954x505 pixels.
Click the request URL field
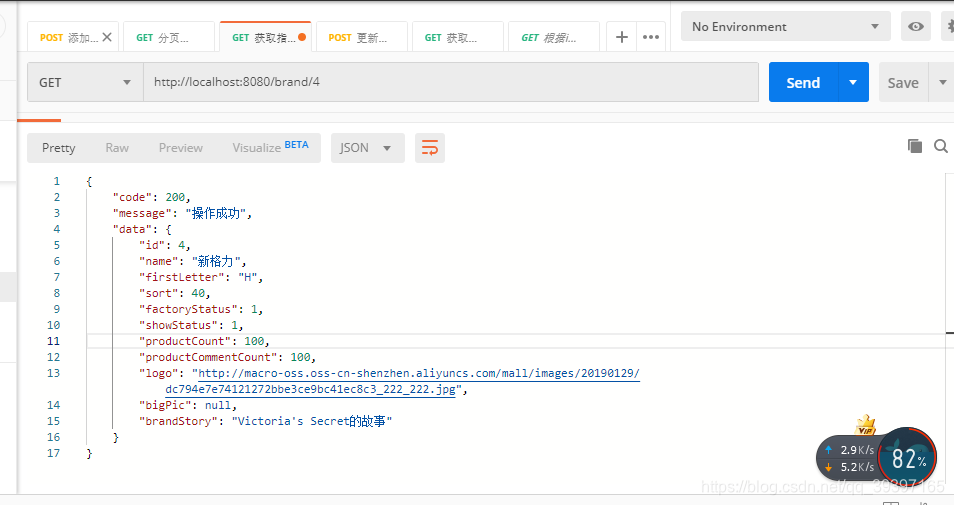pyautogui.click(x=450, y=82)
